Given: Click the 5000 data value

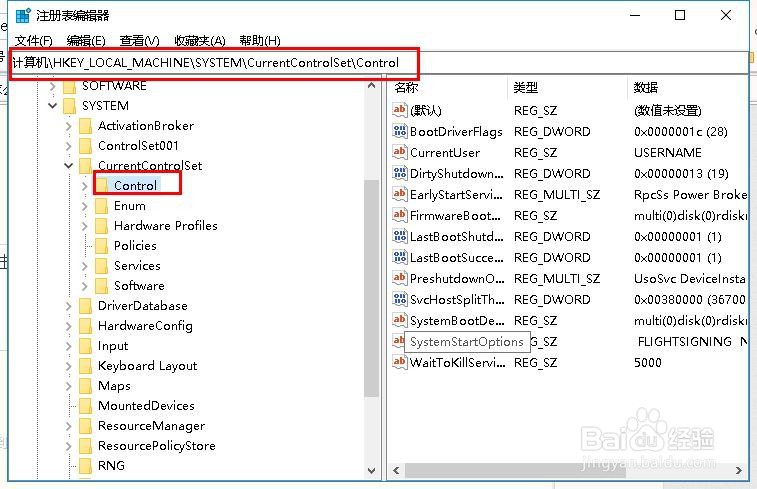Looking at the screenshot, I should tap(647, 363).
